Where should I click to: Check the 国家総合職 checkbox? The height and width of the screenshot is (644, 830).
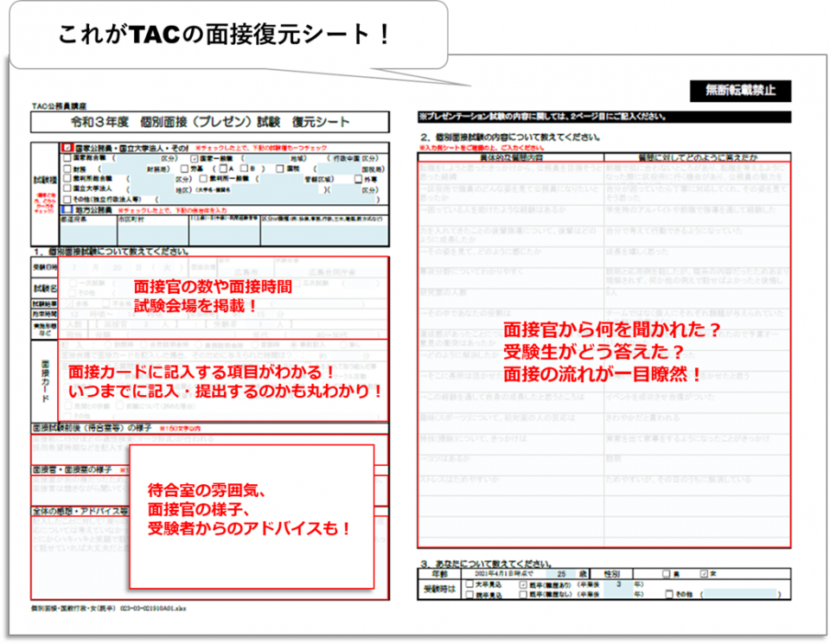coord(67,158)
